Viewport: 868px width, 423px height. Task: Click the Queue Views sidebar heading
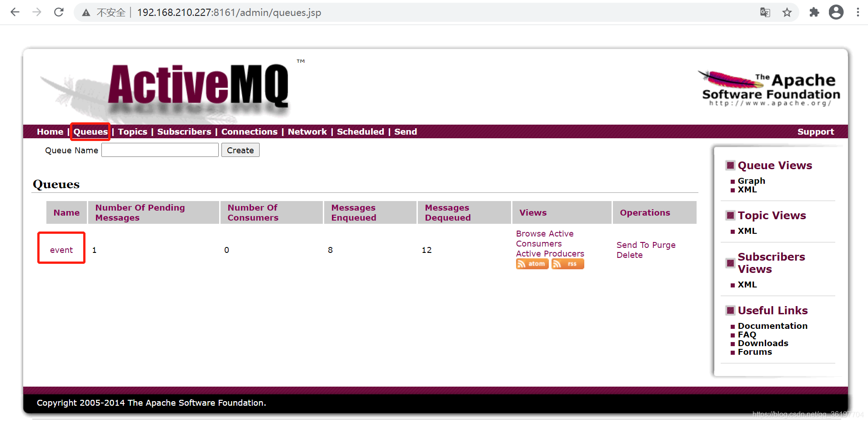775,165
